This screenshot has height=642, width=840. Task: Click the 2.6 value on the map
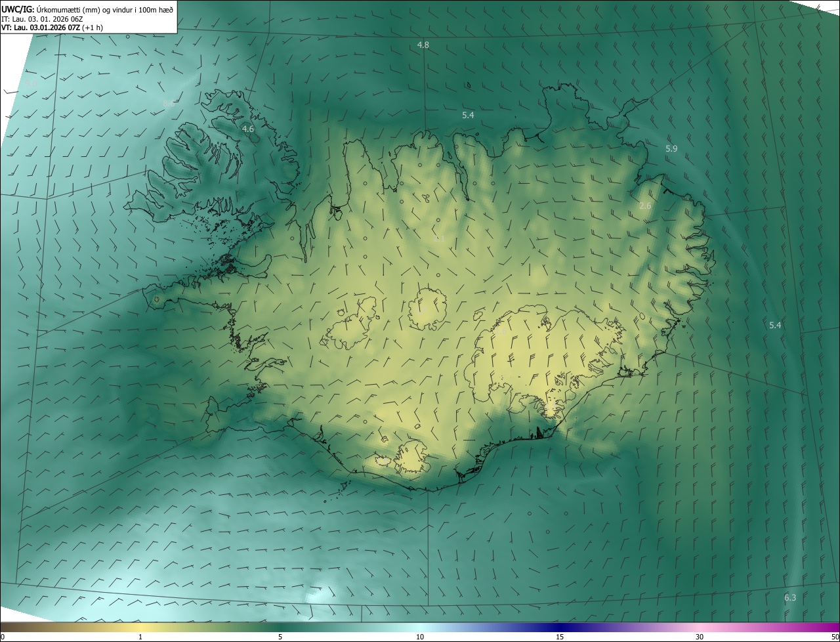coord(645,206)
